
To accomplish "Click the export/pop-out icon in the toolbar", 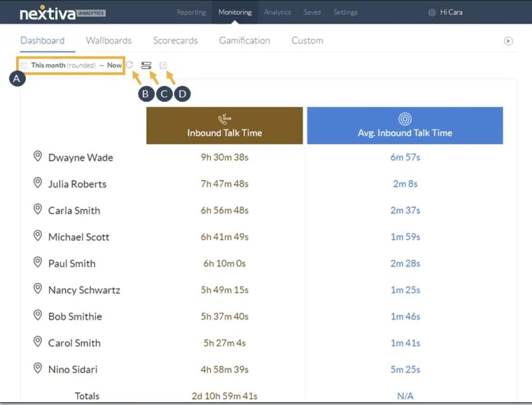I will click(163, 65).
